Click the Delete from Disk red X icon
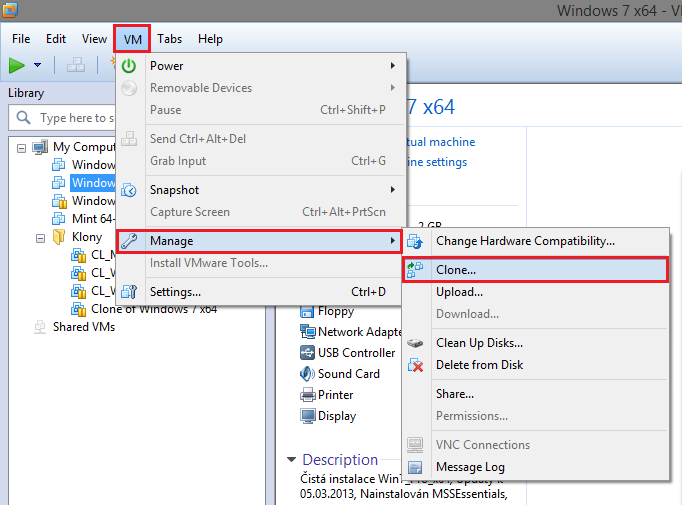Screen dimensions: 682x505 point(416,365)
